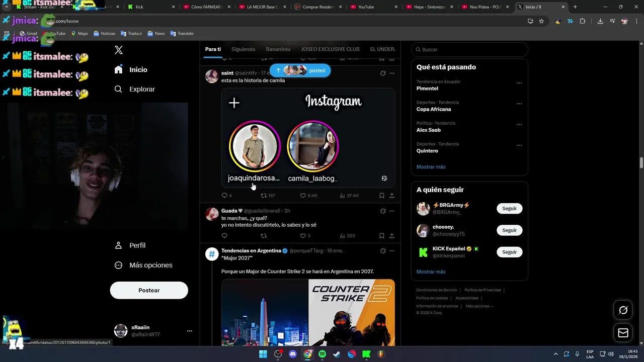Screen dimensions: 644x362
Task: Click the Buscar search field
Action: 469,50
